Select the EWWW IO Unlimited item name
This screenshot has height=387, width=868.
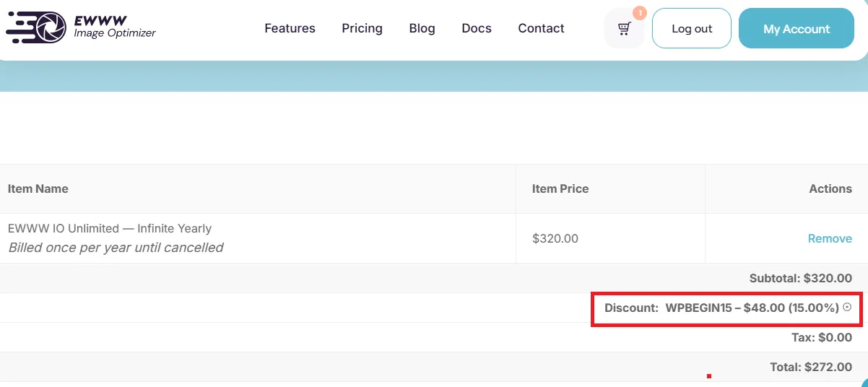click(x=110, y=228)
